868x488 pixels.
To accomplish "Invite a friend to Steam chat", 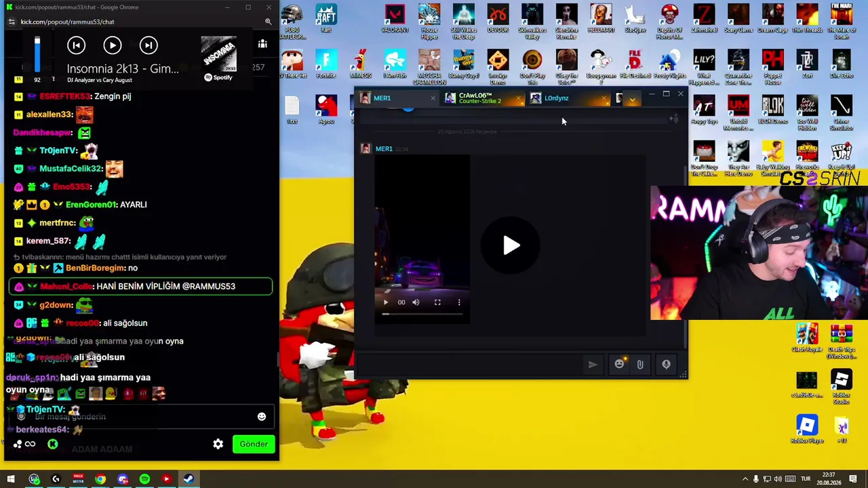I will (x=673, y=119).
